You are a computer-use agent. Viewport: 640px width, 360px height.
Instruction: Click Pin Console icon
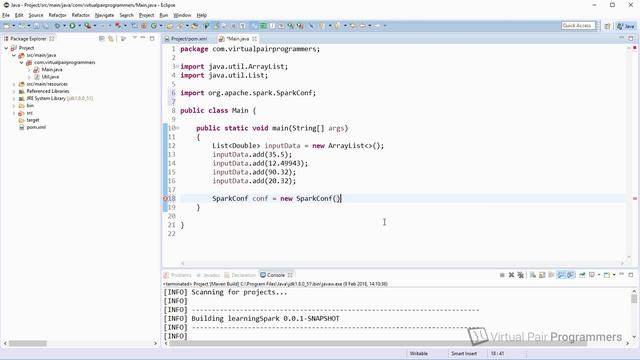(x=582, y=275)
